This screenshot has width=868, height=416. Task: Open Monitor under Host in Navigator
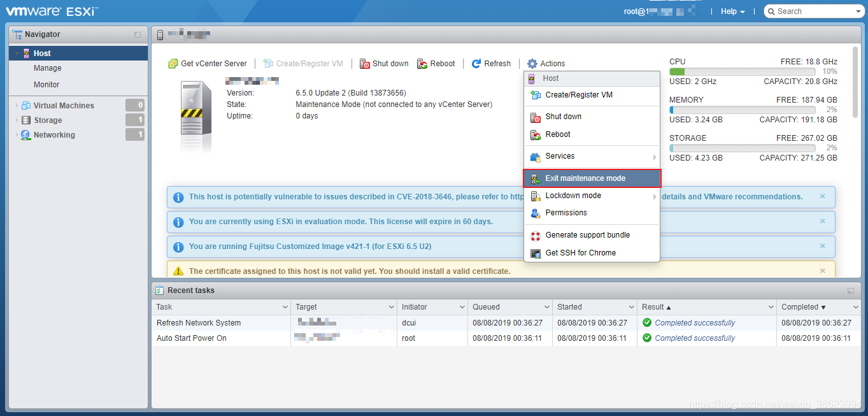coord(46,85)
